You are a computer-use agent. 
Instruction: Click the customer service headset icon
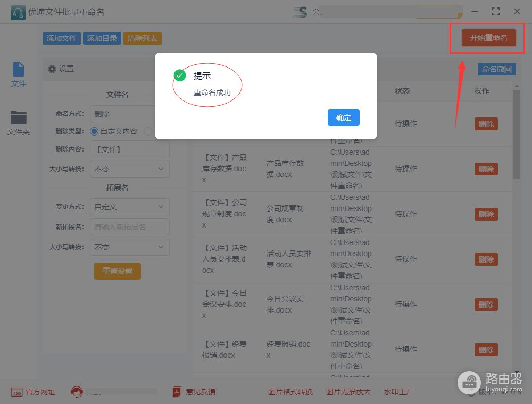[x=77, y=391]
